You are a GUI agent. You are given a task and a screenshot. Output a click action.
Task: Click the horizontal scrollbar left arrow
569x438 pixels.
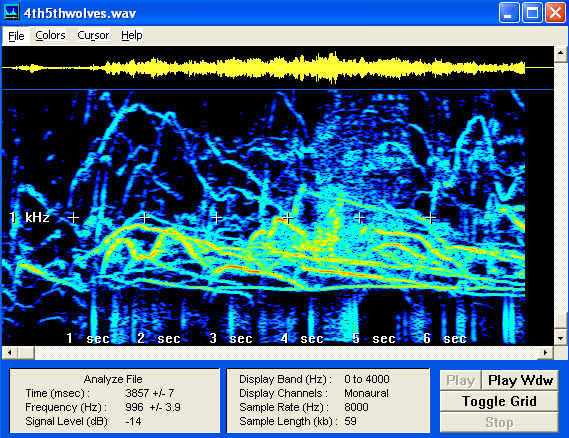10,352
